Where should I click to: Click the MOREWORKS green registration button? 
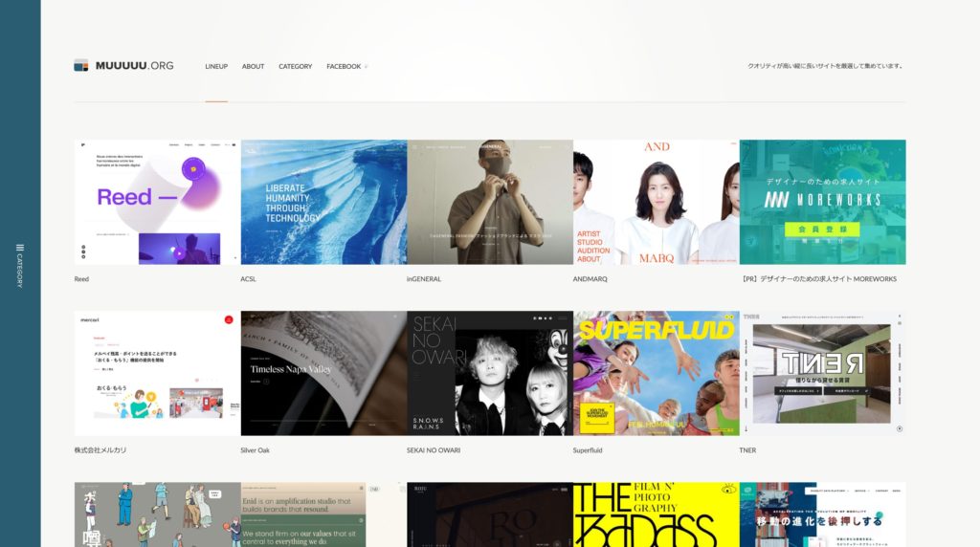click(x=822, y=230)
